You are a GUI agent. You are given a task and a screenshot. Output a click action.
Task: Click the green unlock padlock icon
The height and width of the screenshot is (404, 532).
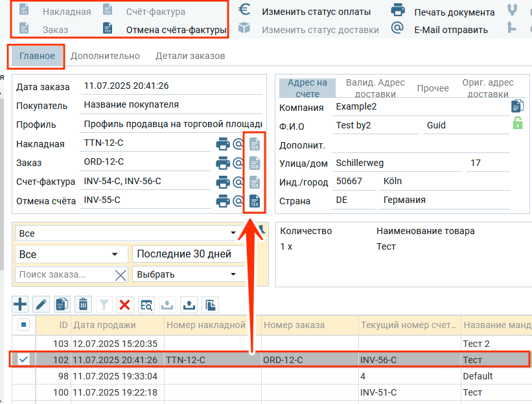(517, 123)
